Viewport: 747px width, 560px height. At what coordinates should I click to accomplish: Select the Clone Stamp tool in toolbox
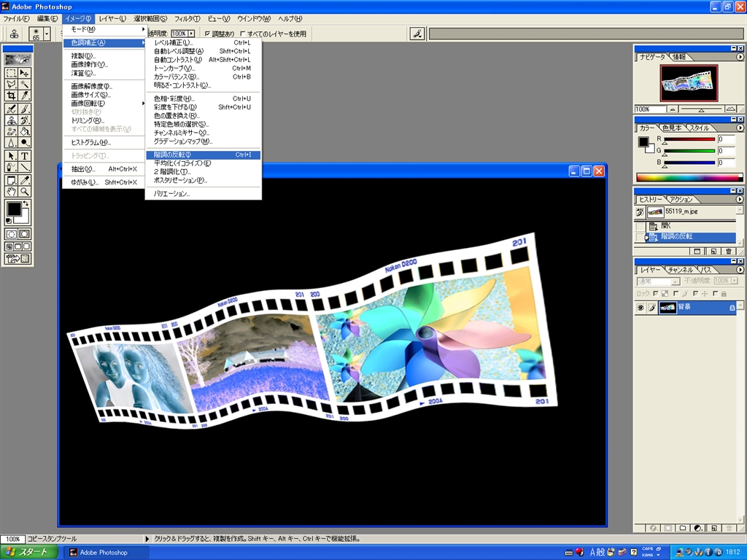11,120
